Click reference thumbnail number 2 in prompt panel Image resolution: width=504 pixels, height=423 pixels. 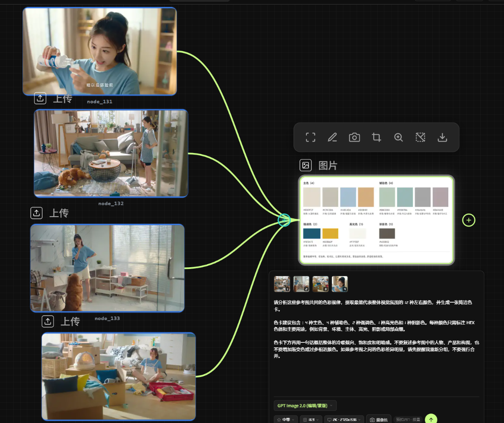[301, 284]
